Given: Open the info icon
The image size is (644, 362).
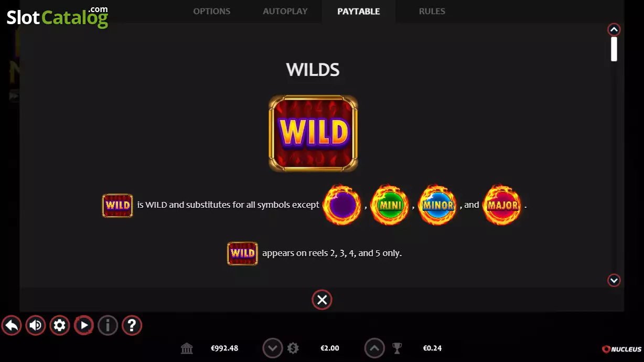Looking at the screenshot, I should [108, 326].
